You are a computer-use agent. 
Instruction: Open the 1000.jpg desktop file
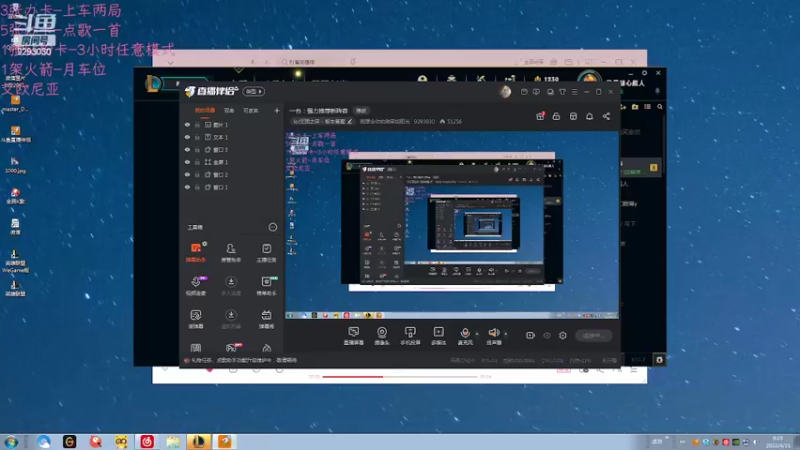click(x=15, y=165)
